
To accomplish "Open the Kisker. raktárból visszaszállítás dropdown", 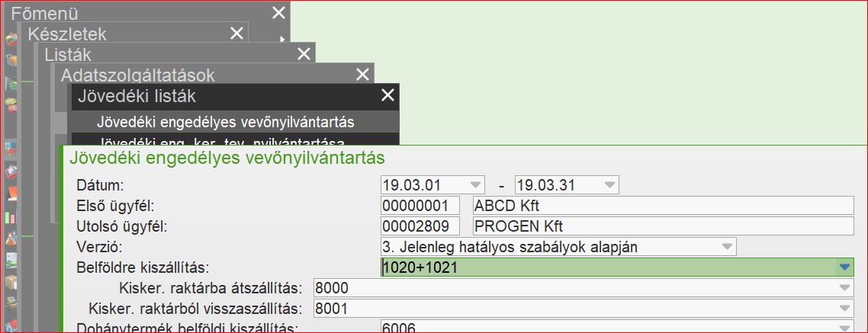I will coord(844,308).
